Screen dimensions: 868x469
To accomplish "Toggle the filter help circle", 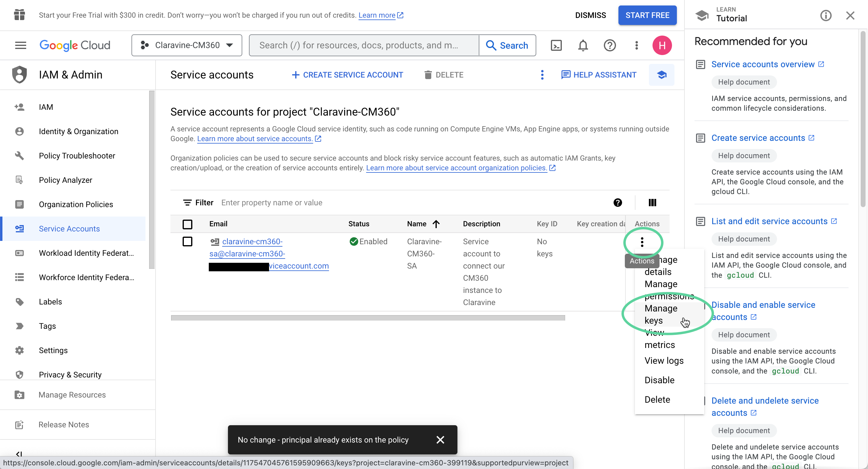I will coord(618,203).
